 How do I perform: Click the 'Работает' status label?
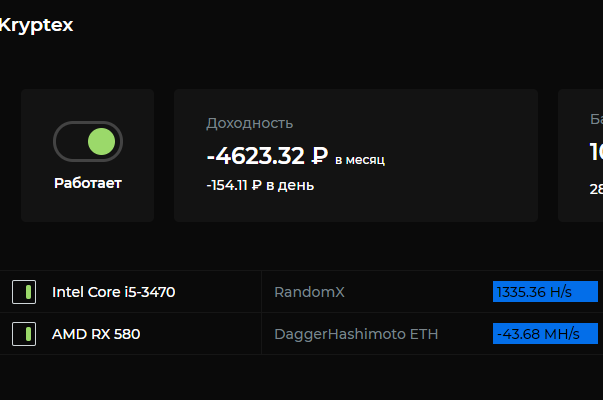coord(87,183)
